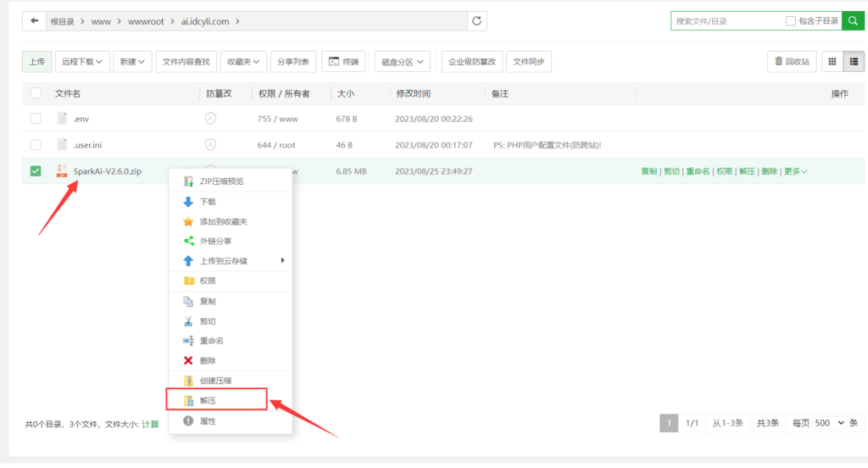Click the green 上传 upload button
The width and height of the screenshot is (868, 468).
click(36, 62)
